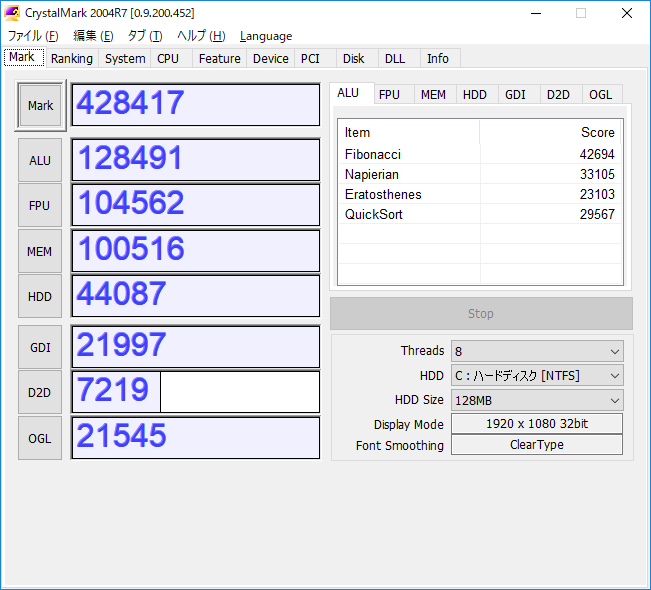Select the FPU results tab
The height and width of the screenshot is (590, 651).
(x=394, y=95)
